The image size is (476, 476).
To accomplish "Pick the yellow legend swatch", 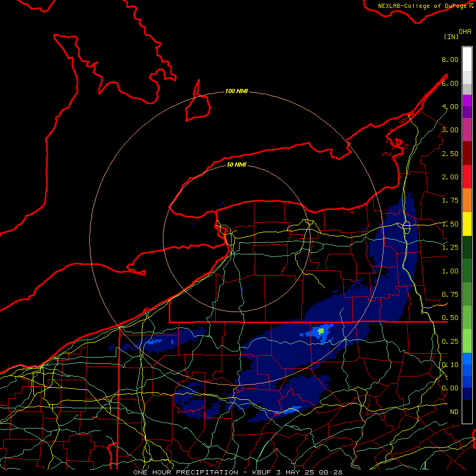I will coord(467,224).
